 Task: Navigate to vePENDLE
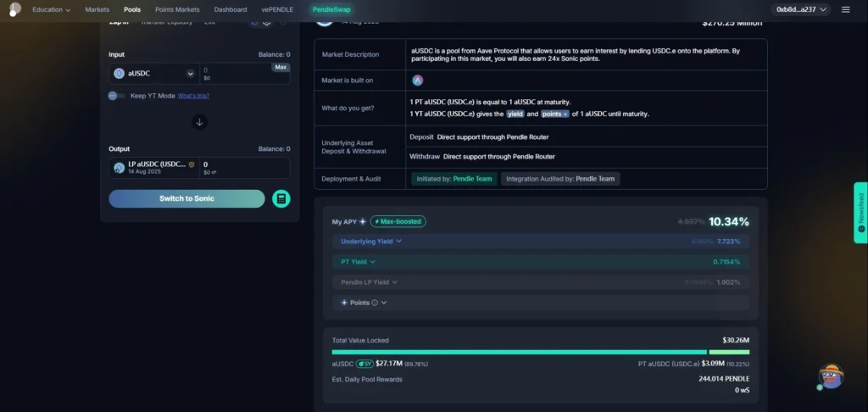pos(278,9)
